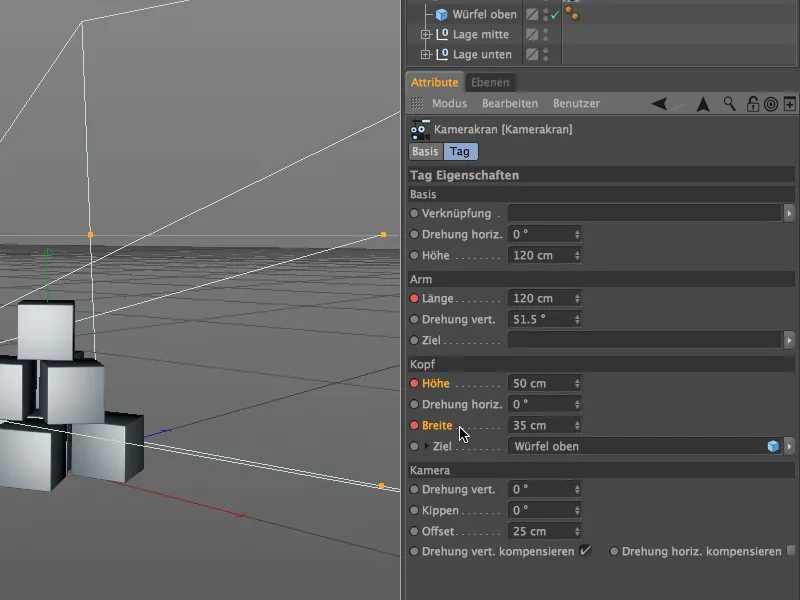Click the search magnifier in the Attribute manager

tap(730, 104)
